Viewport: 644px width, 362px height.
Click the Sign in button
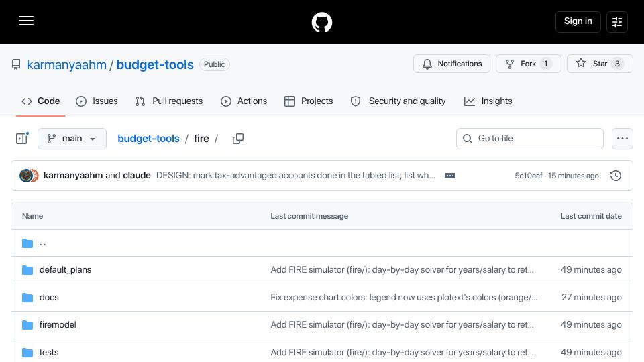pos(578,21)
